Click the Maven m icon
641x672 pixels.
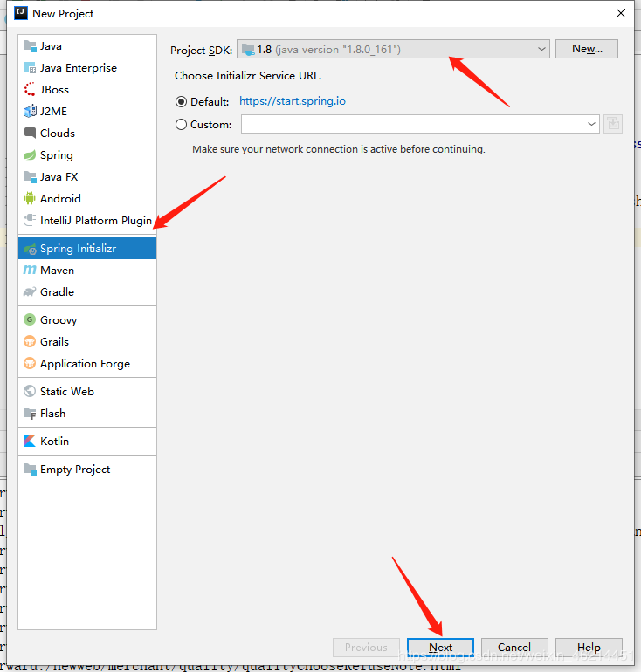[x=30, y=270]
